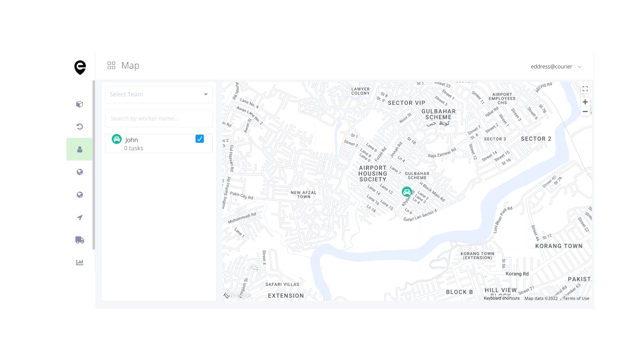Open the Terms of Use link
This screenshot has width=644, height=362.
point(576,298)
